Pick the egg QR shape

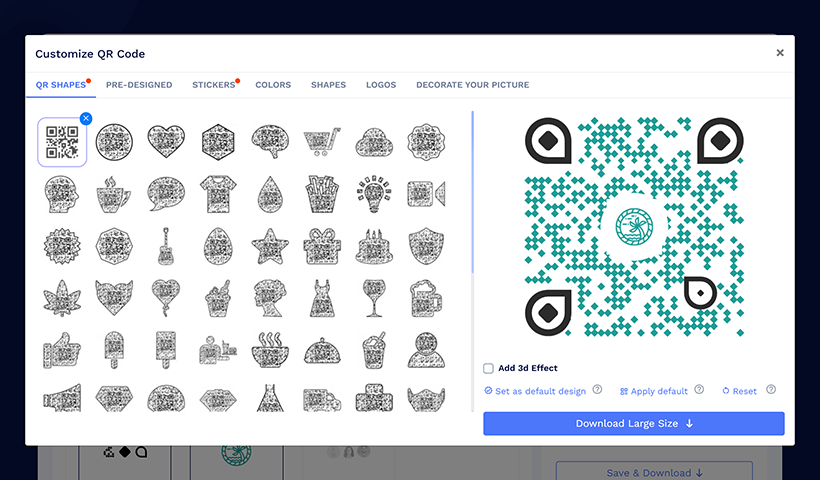218,246
